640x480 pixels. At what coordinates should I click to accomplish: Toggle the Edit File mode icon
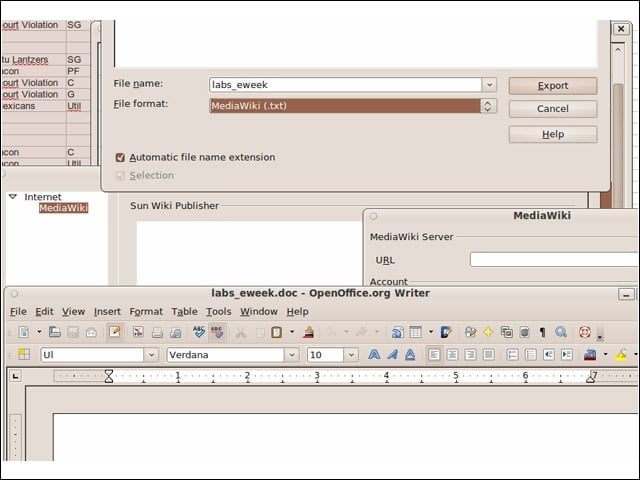point(115,332)
